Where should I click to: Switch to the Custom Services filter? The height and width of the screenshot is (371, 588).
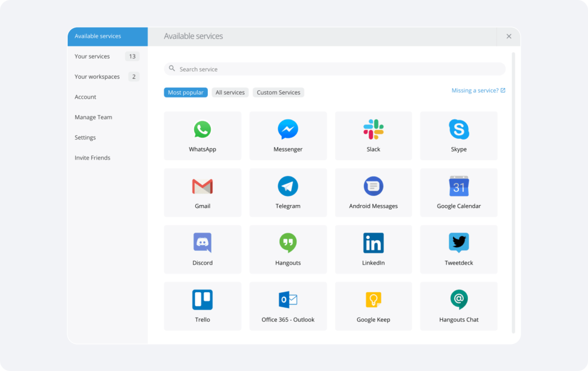tap(278, 92)
